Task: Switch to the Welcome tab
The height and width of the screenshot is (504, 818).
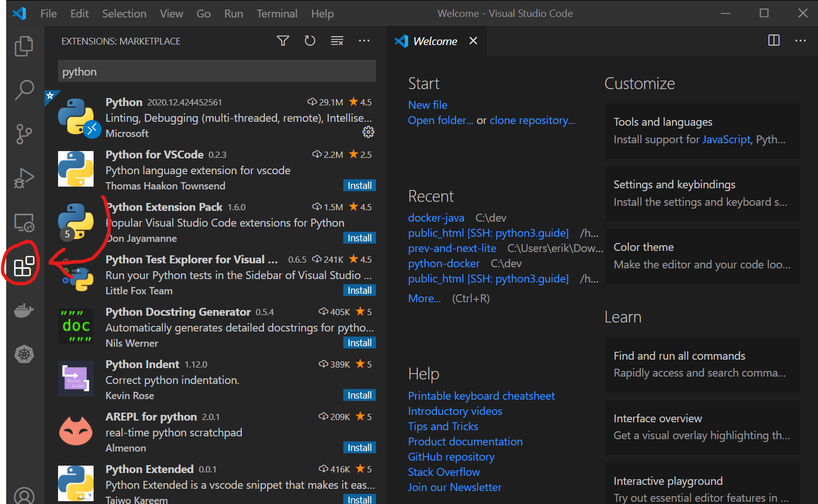Action: coord(434,41)
